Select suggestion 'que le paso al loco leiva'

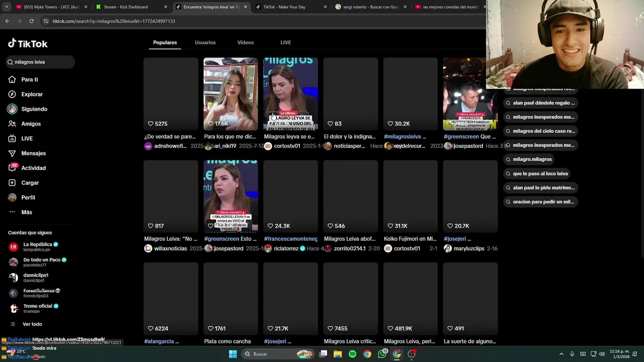tap(536, 173)
